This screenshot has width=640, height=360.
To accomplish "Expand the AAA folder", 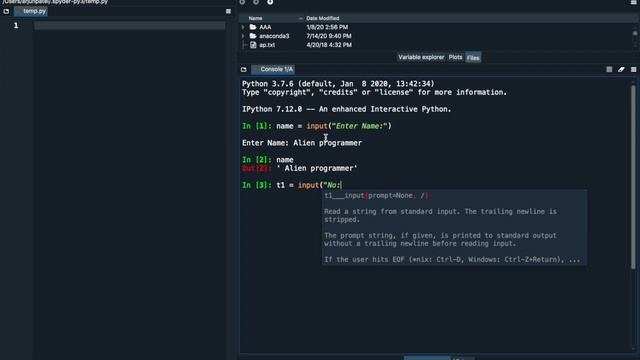I will tap(243, 27).
